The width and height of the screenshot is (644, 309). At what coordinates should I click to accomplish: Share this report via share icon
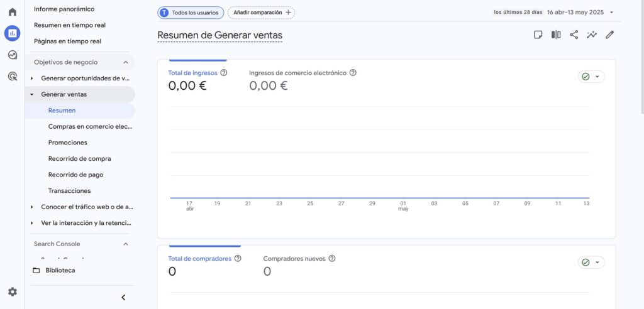574,35
